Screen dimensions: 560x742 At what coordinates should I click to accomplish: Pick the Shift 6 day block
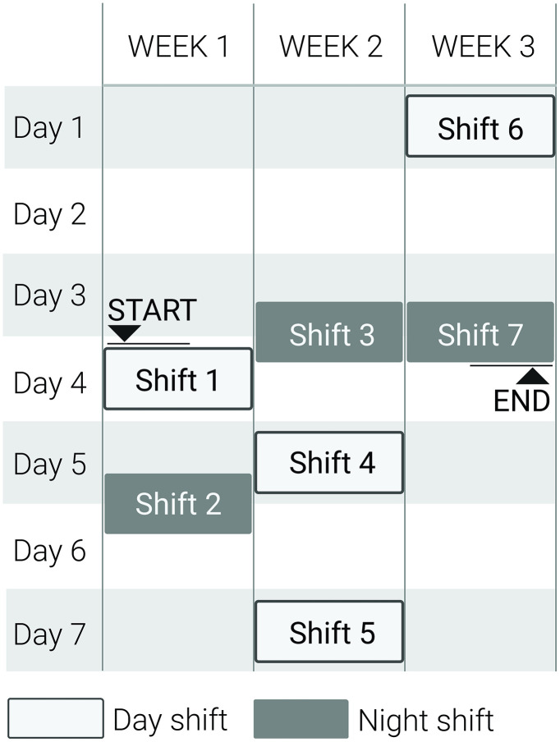pos(480,126)
